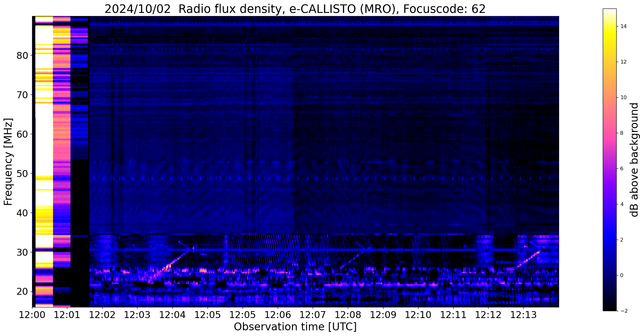Click the 12:13 time tick label
Image resolution: width=644 pixels, height=336 pixels.
coord(524,315)
